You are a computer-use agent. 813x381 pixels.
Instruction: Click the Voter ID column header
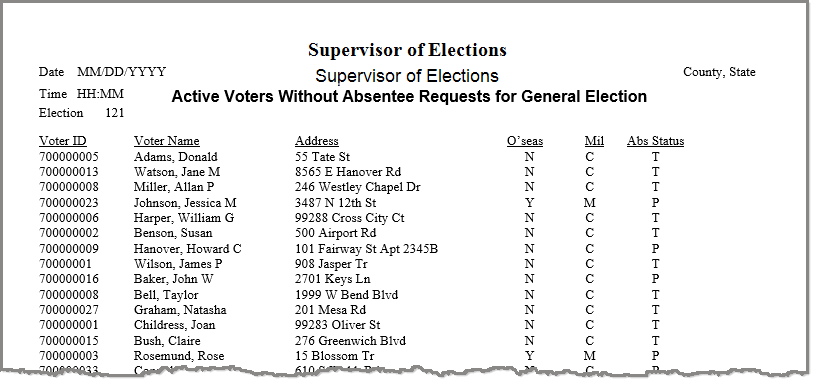[x=63, y=141]
